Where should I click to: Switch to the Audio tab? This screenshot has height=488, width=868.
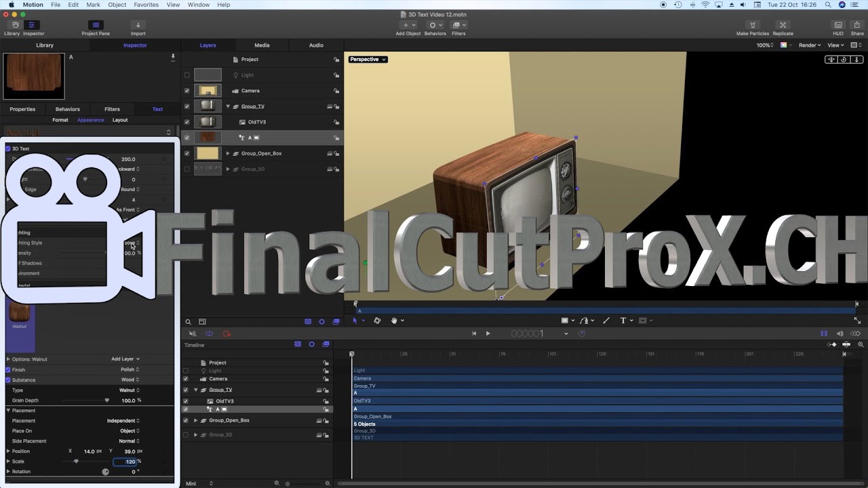pyautogui.click(x=316, y=45)
